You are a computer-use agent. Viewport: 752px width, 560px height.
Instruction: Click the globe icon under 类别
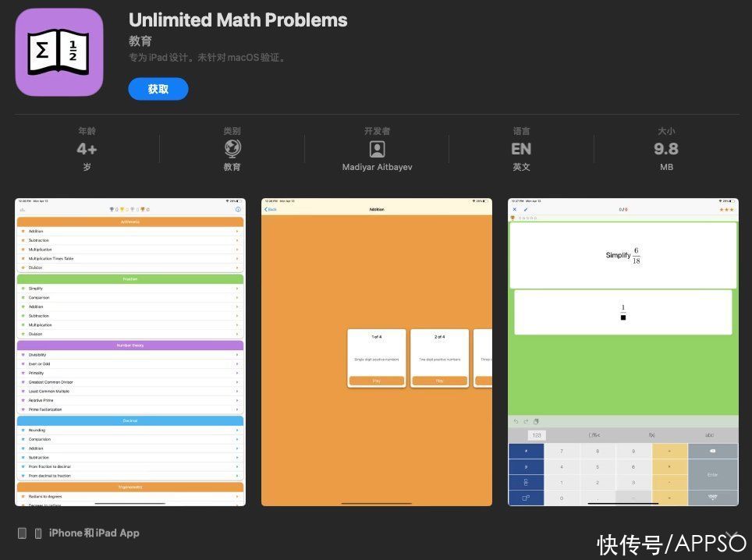(232, 149)
